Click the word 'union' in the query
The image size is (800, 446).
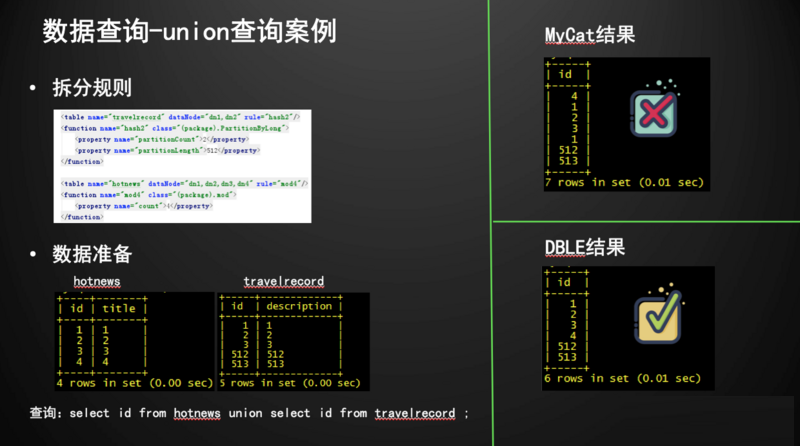point(245,413)
